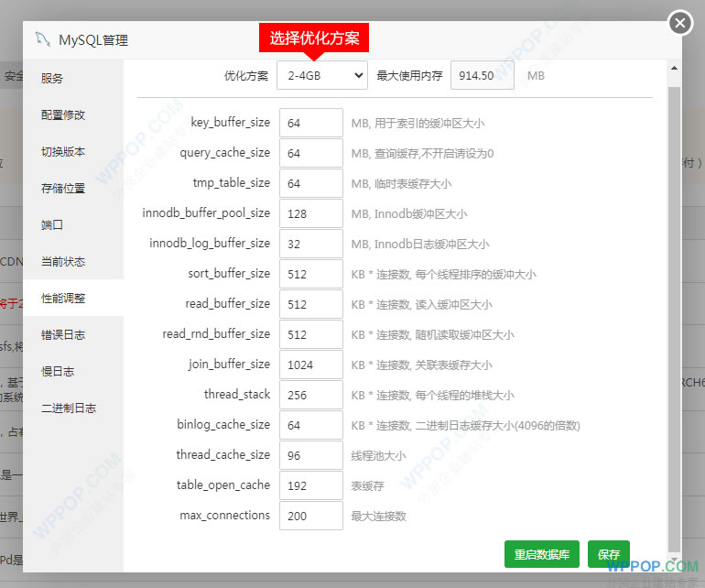
Task: Click the scroll up arrow in the panel
Action: click(x=674, y=69)
